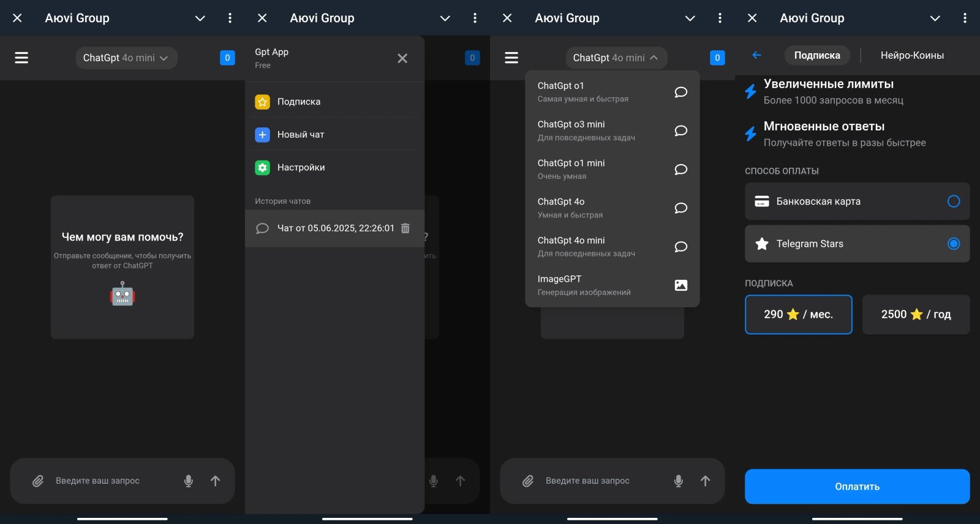The width and height of the screenshot is (980, 524).
Task: Click chat bubble icon of ChatGpt 4o mini row
Action: [x=680, y=247]
